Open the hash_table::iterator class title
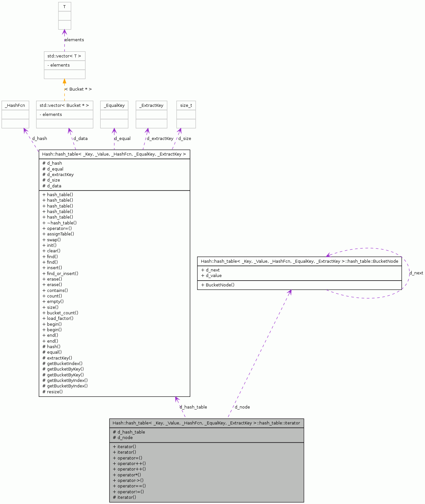 (206, 423)
